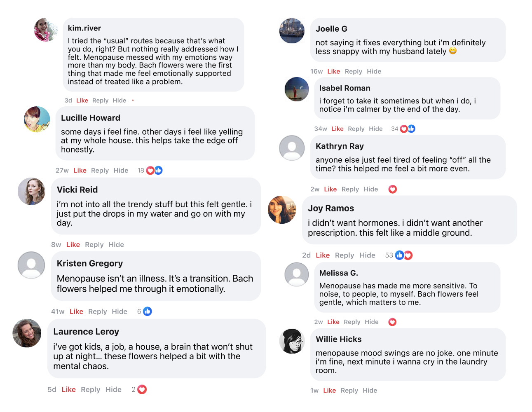Reply to Joy Ramos's comment
The image size is (532, 412).
[345, 255]
